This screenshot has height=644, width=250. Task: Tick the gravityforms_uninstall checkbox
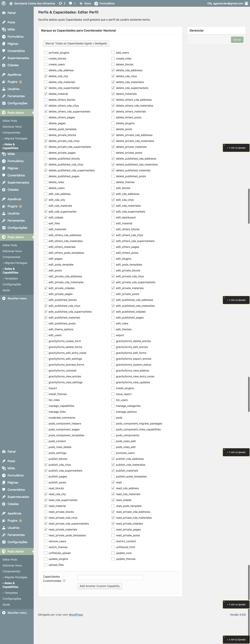coord(46,370)
